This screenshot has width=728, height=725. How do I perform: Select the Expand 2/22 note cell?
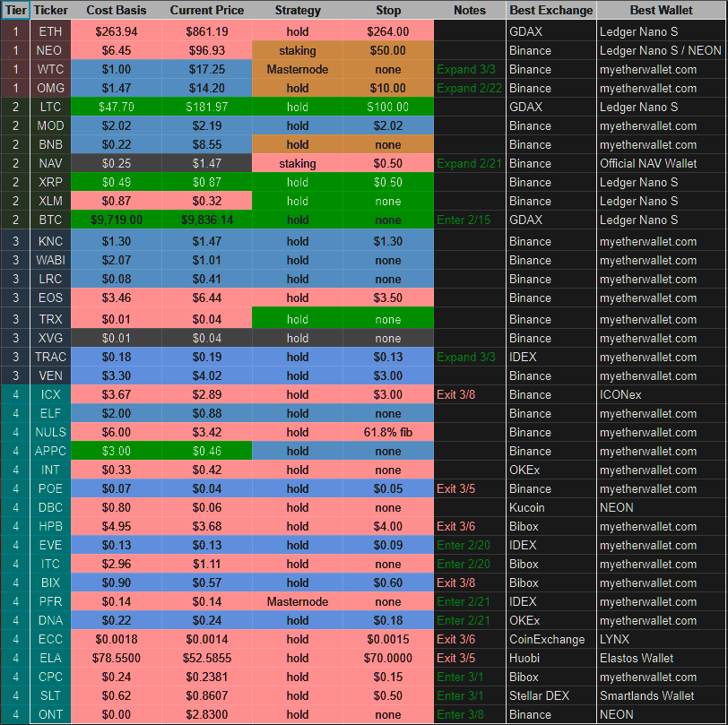(x=470, y=88)
